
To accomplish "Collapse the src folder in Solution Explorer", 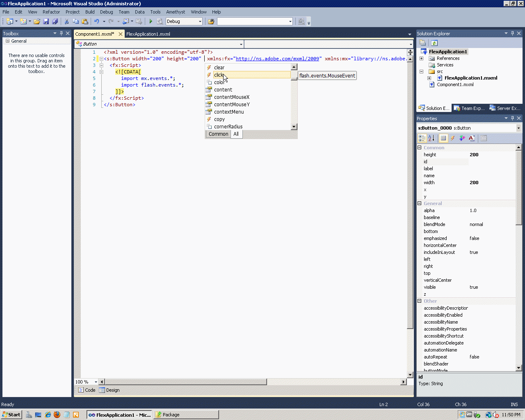I will (421, 71).
